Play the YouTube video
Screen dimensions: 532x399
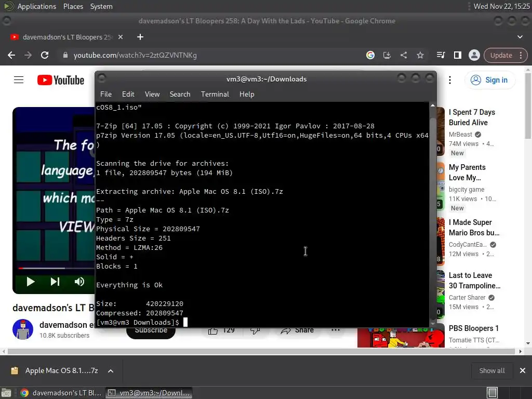(x=31, y=282)
